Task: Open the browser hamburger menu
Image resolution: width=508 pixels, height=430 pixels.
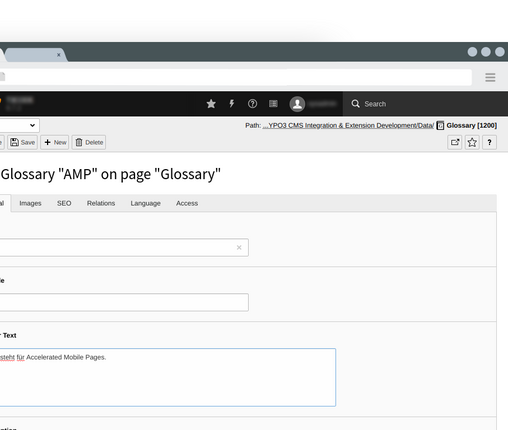Action: pos(490,77)
